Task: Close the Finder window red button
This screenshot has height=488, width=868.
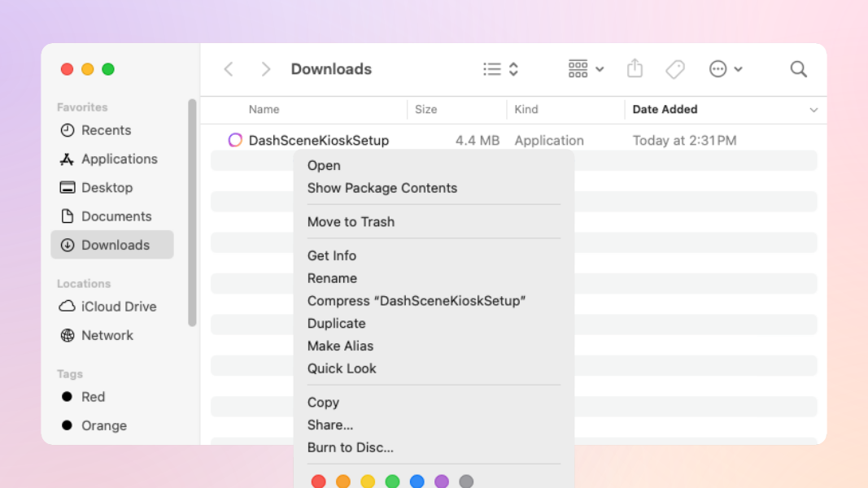Action: (x=67, y=69)
